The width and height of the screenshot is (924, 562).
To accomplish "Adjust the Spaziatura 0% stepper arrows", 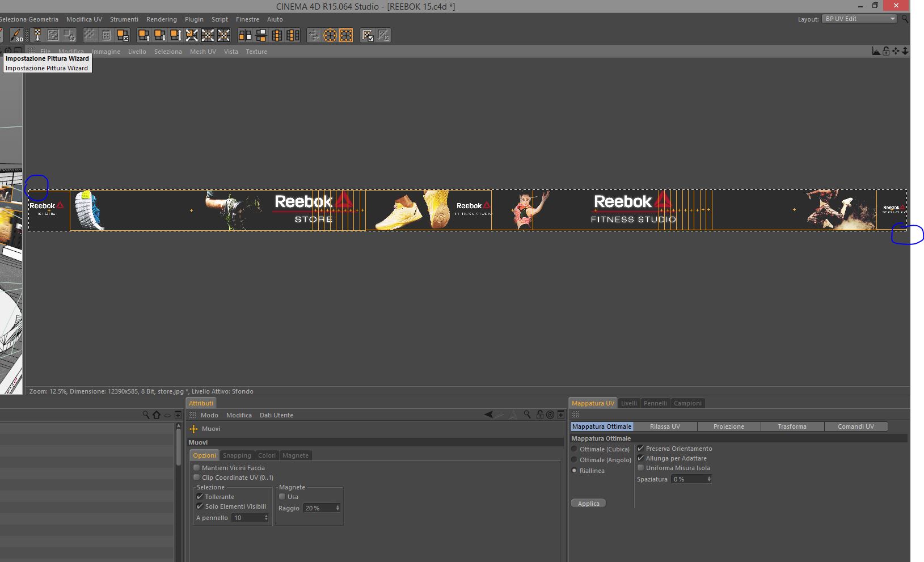I will pos(709,479).
